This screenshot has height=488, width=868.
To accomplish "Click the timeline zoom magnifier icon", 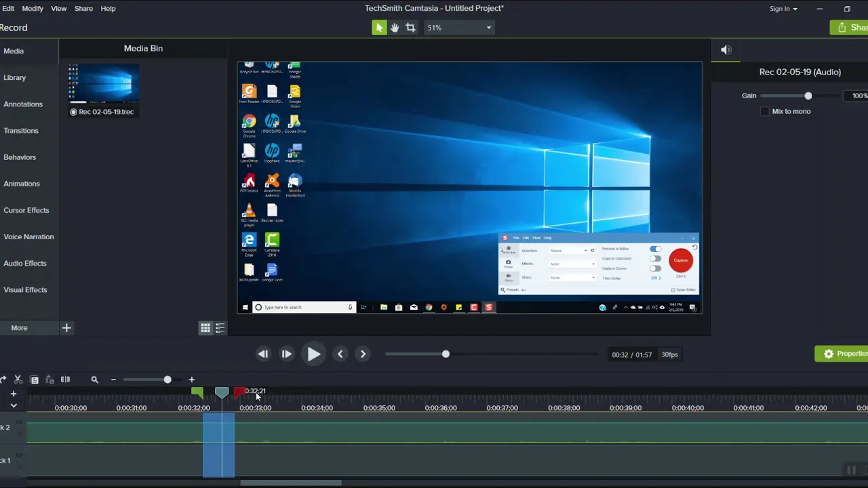I will 95,380.
